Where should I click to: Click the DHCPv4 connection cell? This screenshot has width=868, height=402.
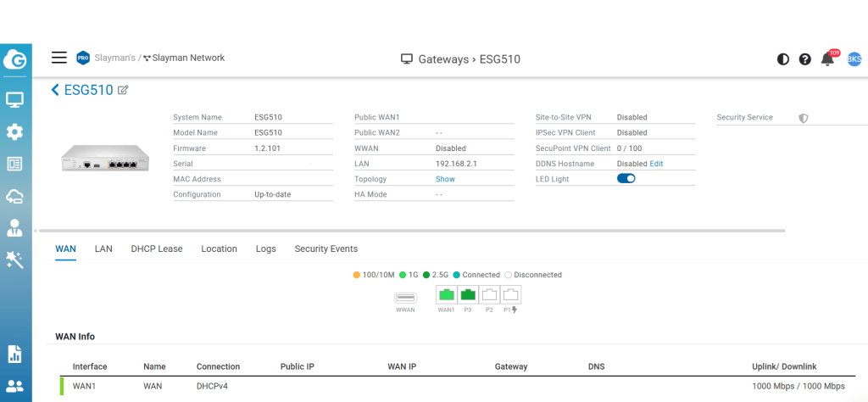pyautogui.click(x=212, y=386)
